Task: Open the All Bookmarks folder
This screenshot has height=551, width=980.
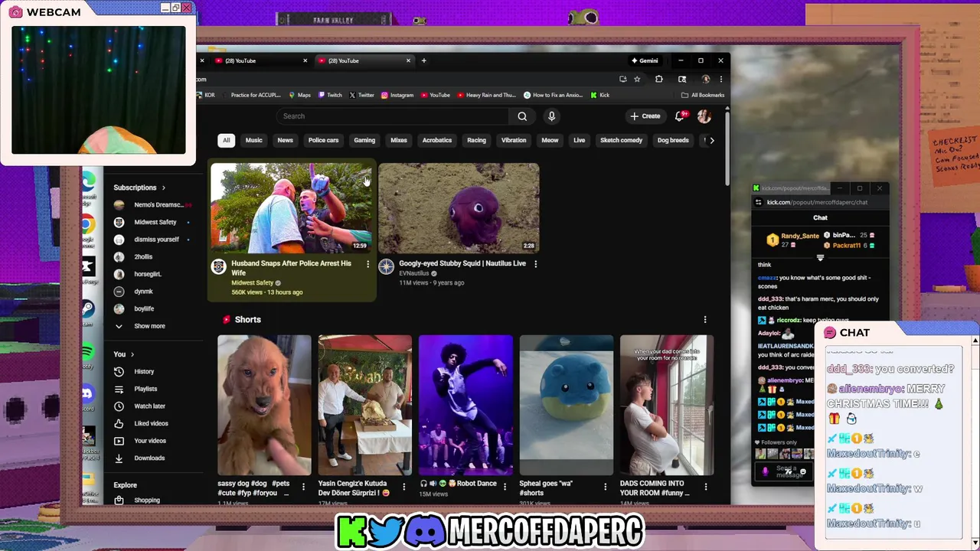Action: click(x=703, y=95)
